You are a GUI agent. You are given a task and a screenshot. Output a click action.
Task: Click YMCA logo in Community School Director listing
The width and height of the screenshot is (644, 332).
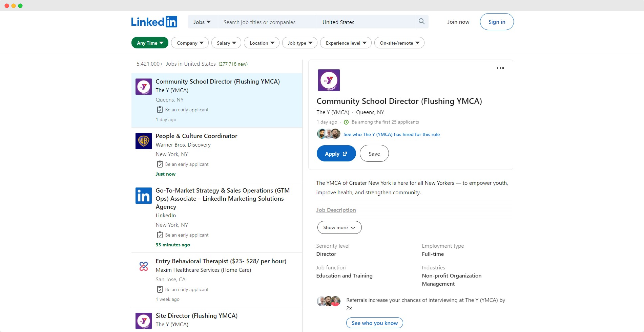(144, 87)
